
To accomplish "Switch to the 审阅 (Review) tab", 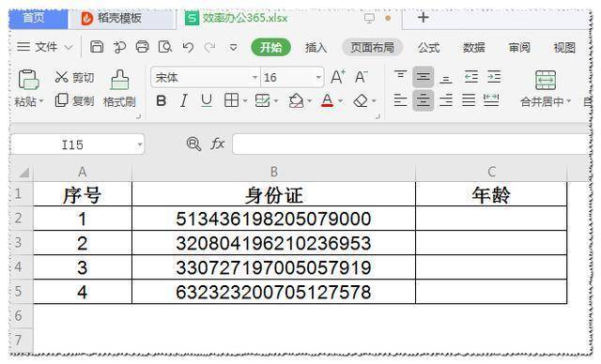I will pos(519,48).
